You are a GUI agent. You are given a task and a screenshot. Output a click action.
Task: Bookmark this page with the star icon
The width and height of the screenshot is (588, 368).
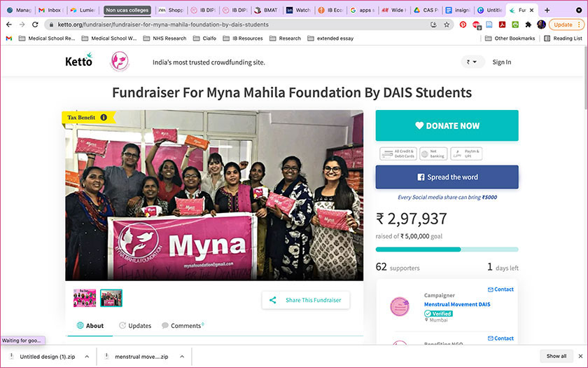click(x=447, y=25)
